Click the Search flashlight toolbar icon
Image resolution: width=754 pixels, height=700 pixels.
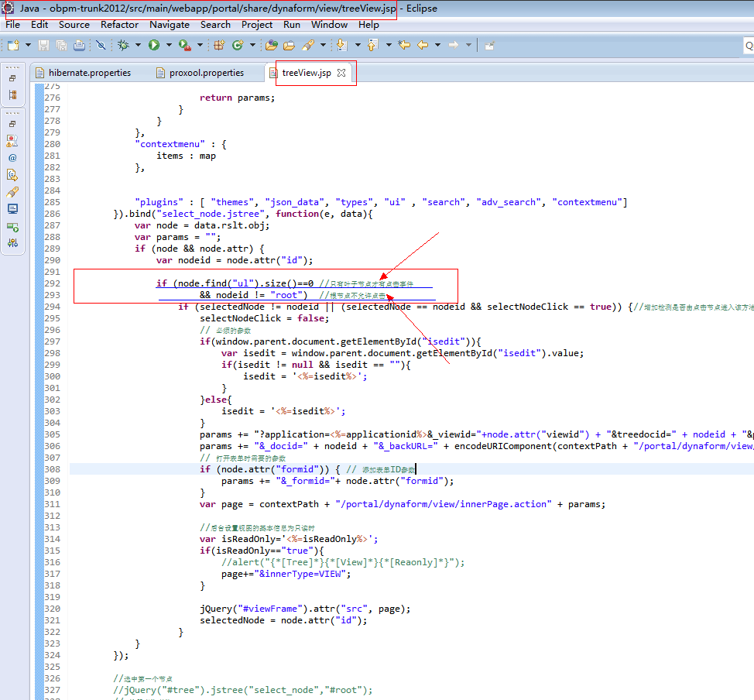308,45
